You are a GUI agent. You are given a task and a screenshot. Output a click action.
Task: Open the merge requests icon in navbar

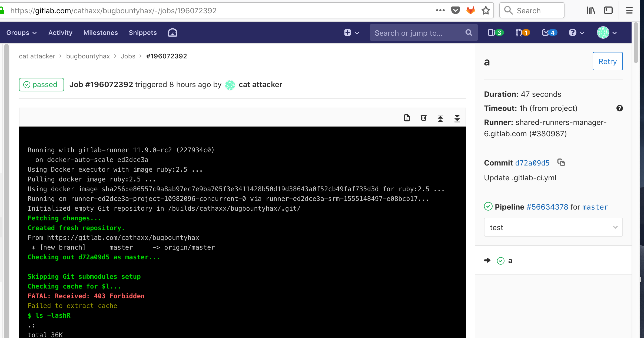pyautogui.click(x=522, y=33)
